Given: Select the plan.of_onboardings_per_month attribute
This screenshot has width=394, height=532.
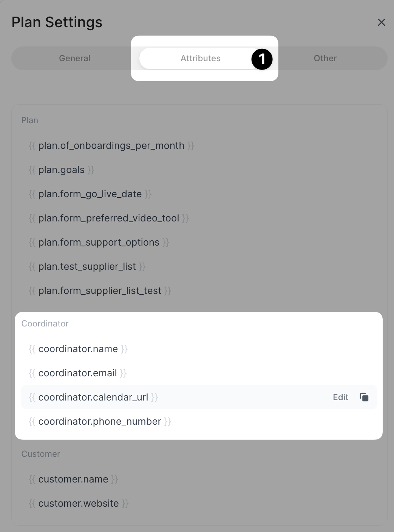Looking at the screenshot, I should click(111, 145).
